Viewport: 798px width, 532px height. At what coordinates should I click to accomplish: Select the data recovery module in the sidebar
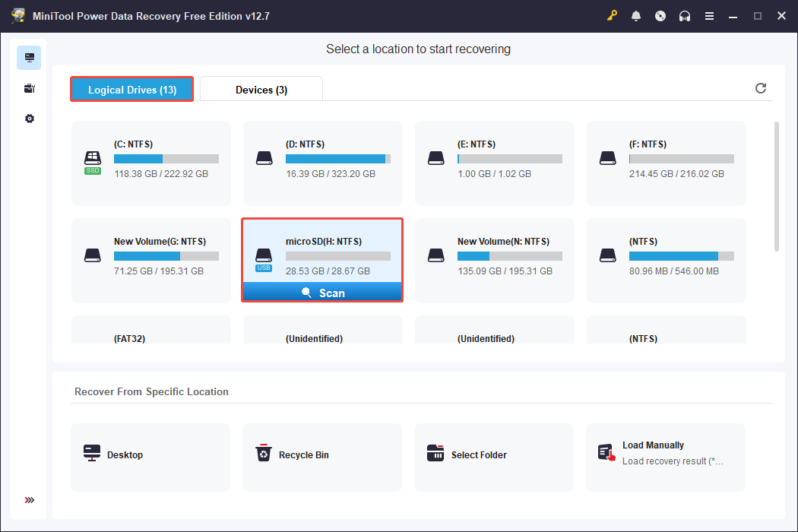pyautogui.click(x=29, y=57)
